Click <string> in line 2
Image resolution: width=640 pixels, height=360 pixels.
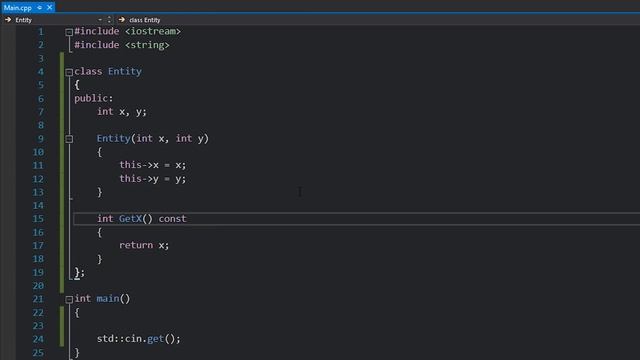147,45
